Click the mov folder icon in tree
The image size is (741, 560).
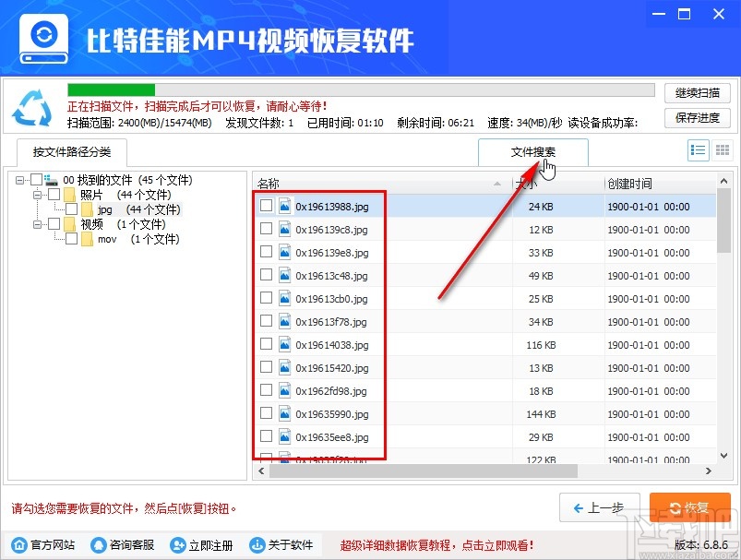[87, 239]
